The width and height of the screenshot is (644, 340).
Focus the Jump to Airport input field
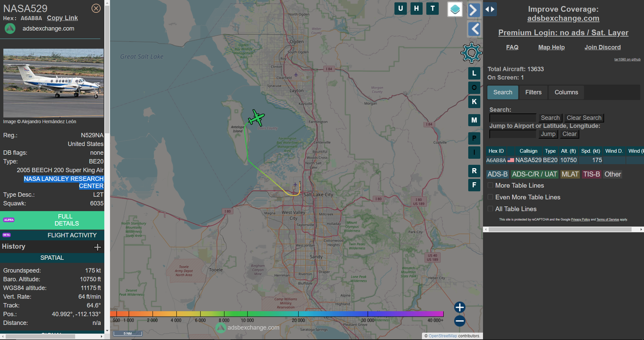click(513, 134)
